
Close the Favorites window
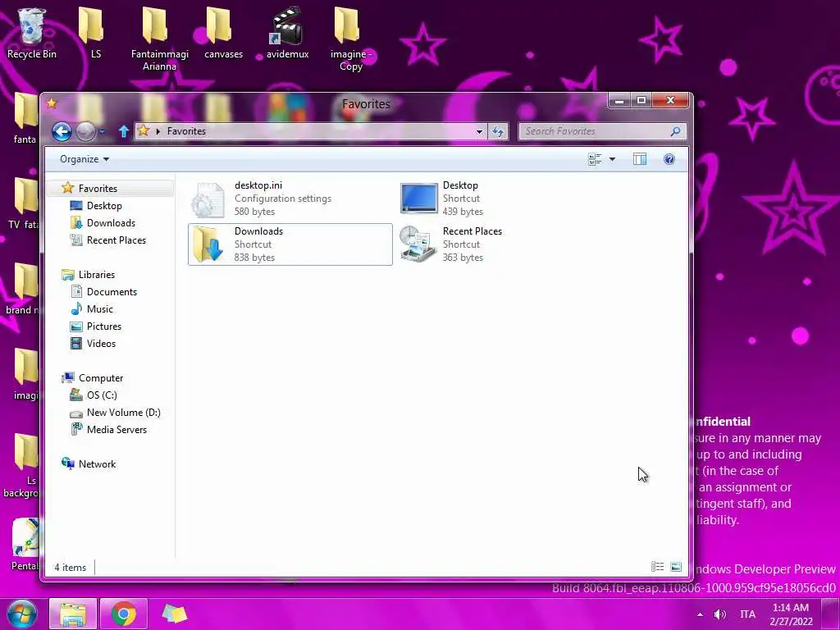point(670,100)
